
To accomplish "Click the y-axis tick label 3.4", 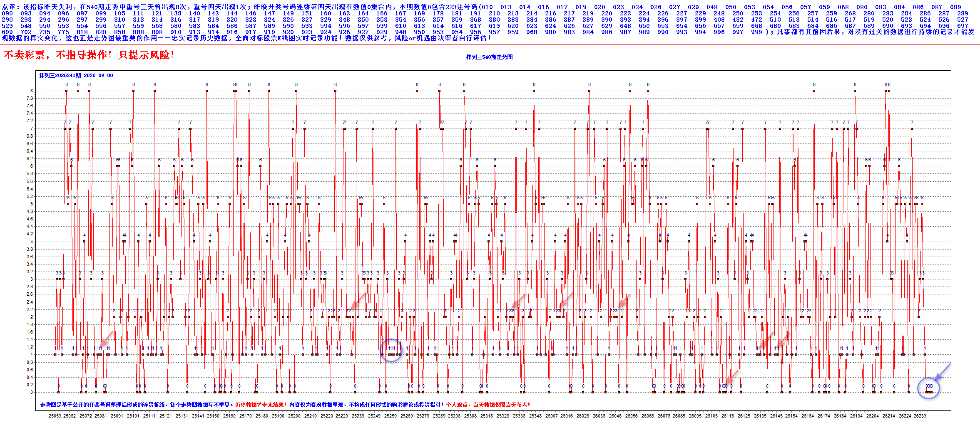I will pos(30,264).
